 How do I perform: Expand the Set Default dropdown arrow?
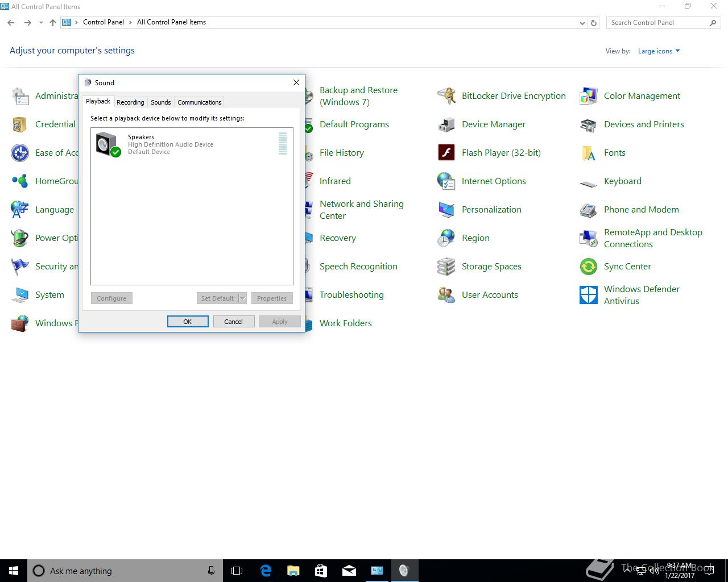point(243,298)
